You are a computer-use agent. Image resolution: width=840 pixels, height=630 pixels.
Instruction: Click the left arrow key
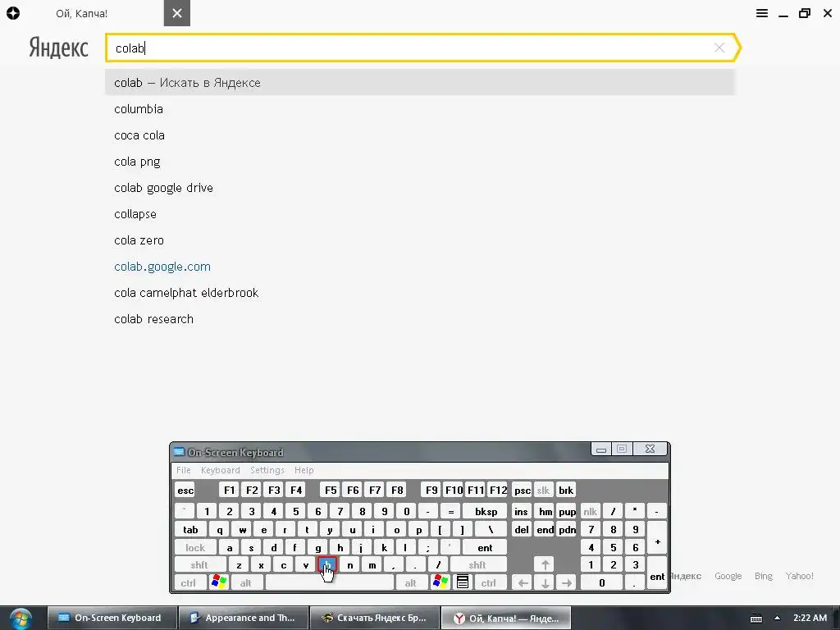pyautogui.click(x=523, y=582)
